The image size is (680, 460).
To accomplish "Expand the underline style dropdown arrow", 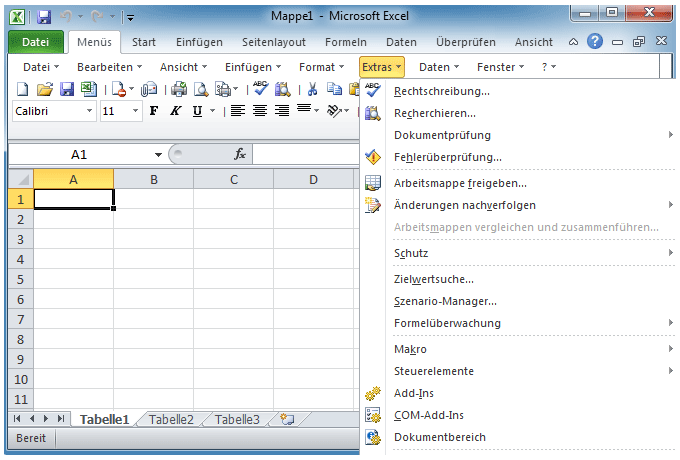I will click(x=212, y=111).
